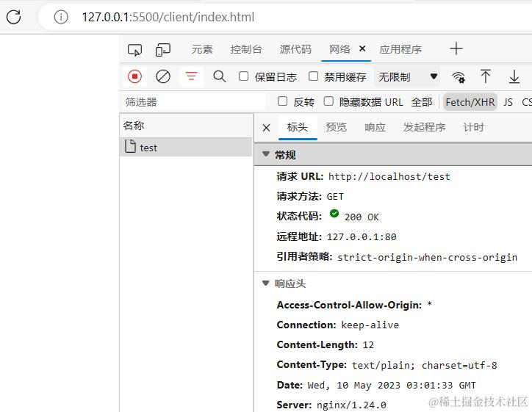The height and width of the screenshot is (412, 532).
Task: Click the text/plain; charset=utf-8 value
Action: click(x=425, y=365)
